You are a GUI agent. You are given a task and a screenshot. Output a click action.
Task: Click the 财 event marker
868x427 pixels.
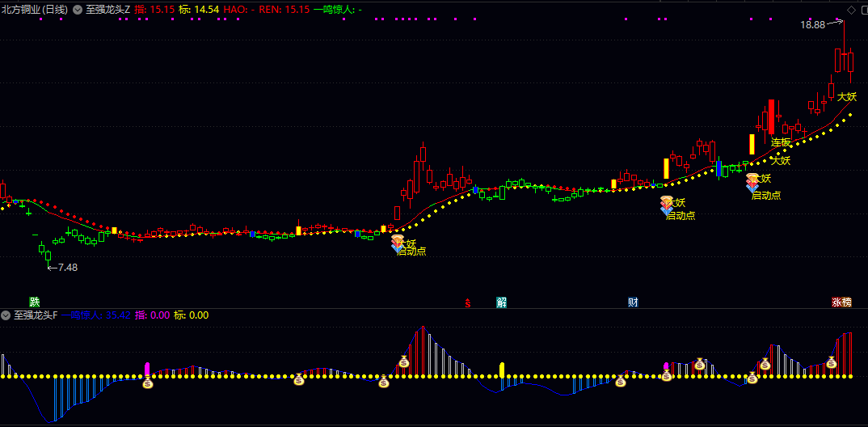click(634, 302)
